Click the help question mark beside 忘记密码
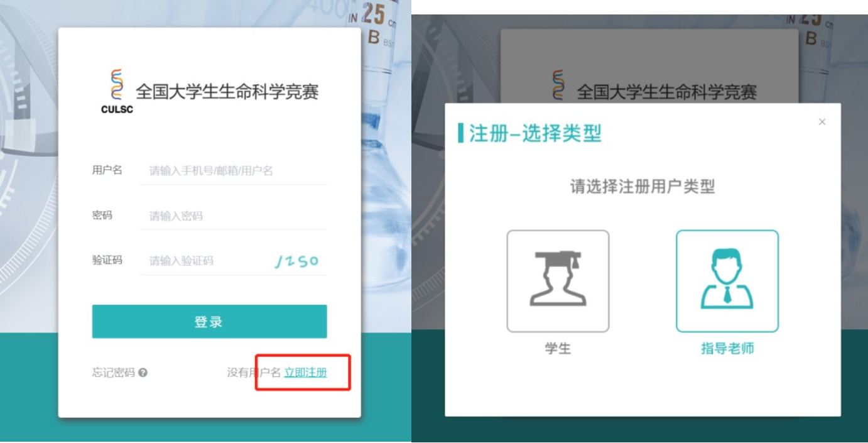Viewport: 868px width, 443px height. click(x=143, y=373)
